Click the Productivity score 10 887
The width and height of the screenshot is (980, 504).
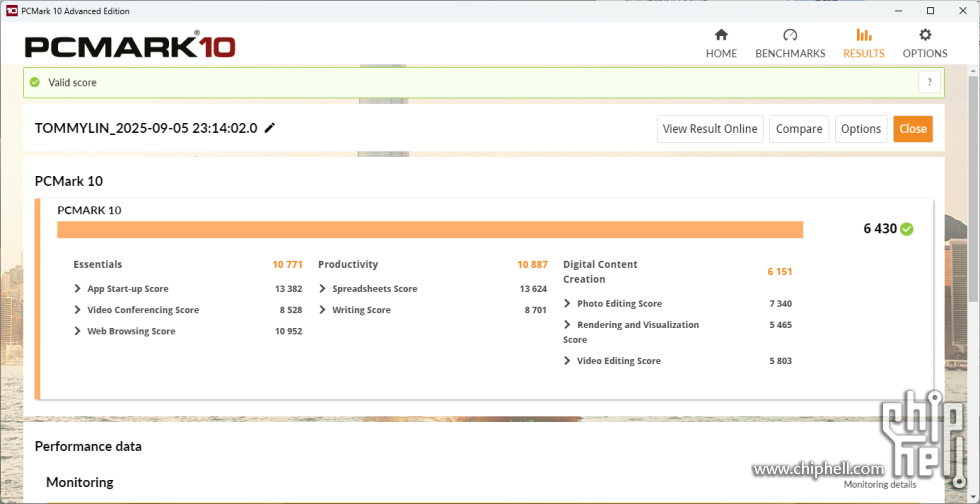532,265
